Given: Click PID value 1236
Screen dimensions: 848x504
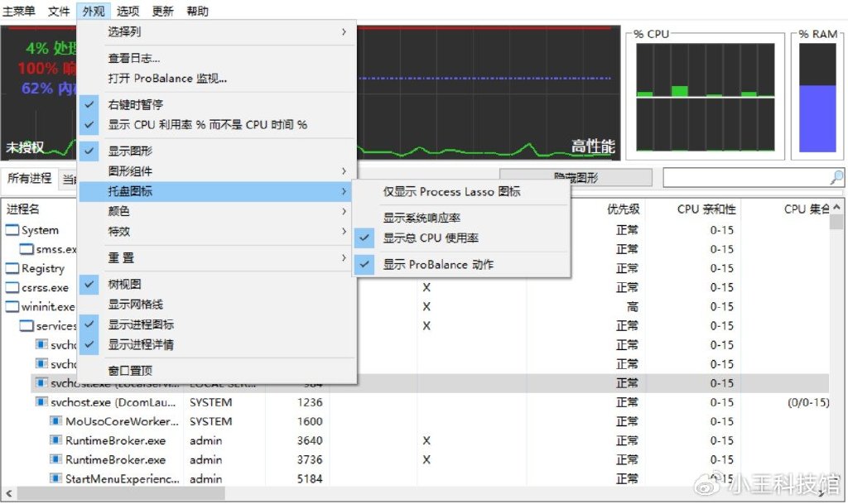Looking at the screenshot, I should click(x=310, y=402).
